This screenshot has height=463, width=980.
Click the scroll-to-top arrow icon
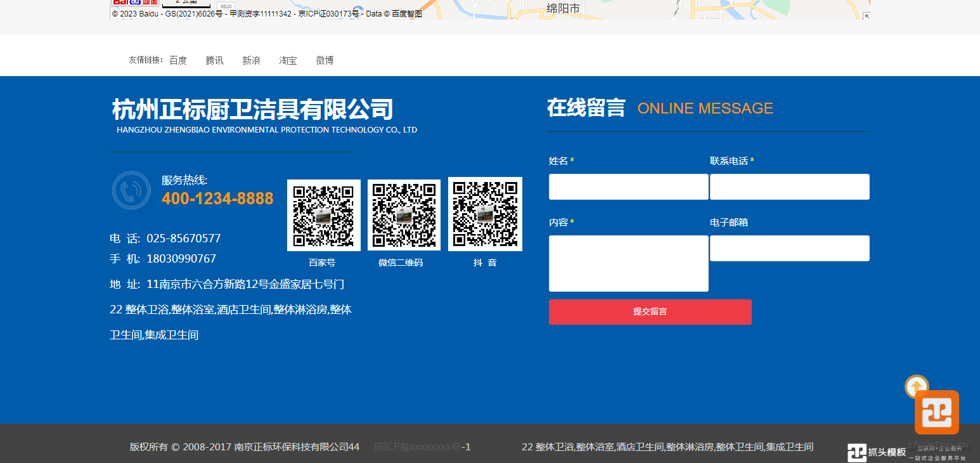click(916, 386)
